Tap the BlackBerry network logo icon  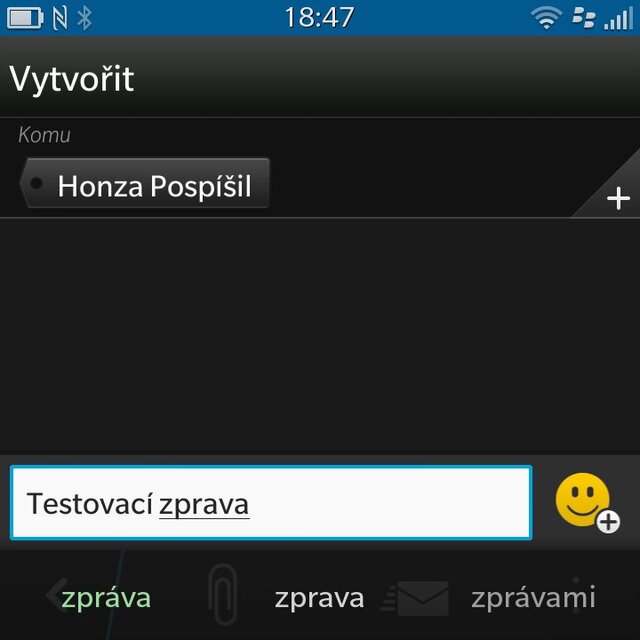coord(583,18)
